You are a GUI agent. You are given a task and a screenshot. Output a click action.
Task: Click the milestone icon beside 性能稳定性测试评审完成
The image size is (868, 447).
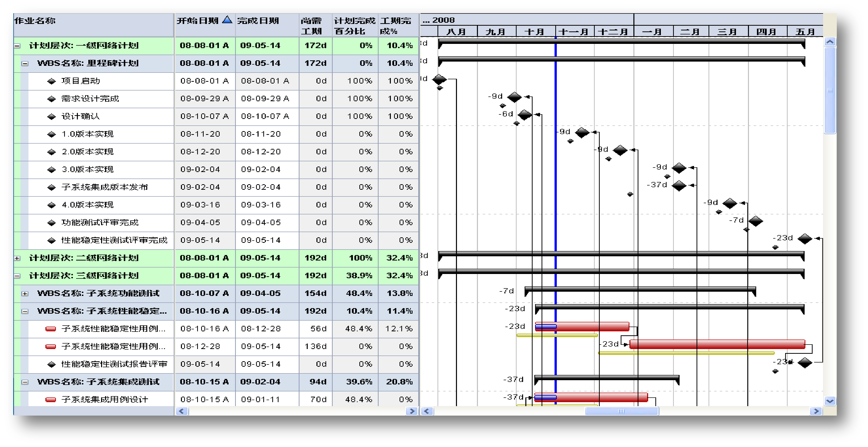[x=51, y=241]
